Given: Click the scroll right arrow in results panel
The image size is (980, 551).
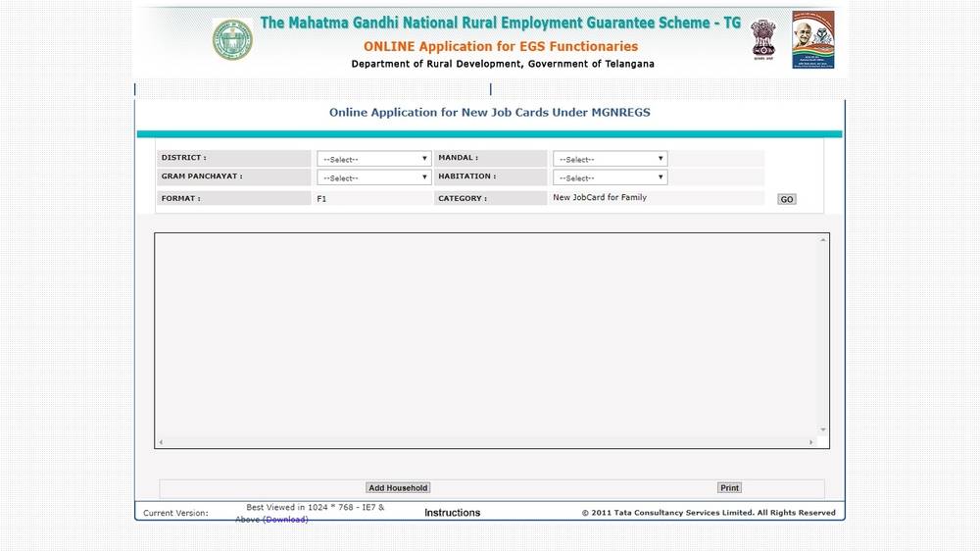Looking at the screenshot, I should (811, 443).
